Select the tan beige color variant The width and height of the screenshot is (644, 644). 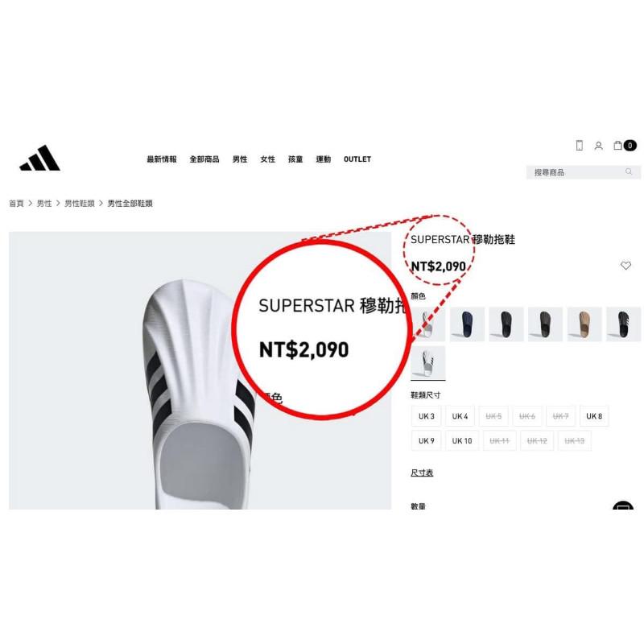[x=584, y=324]
